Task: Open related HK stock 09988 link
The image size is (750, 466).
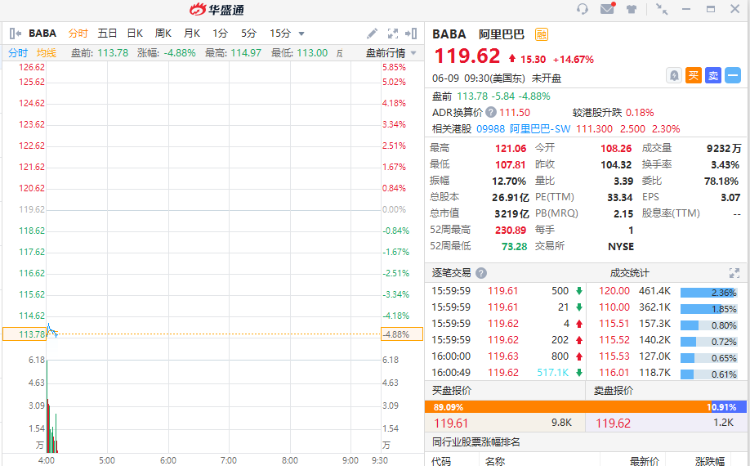Action: 490,128
